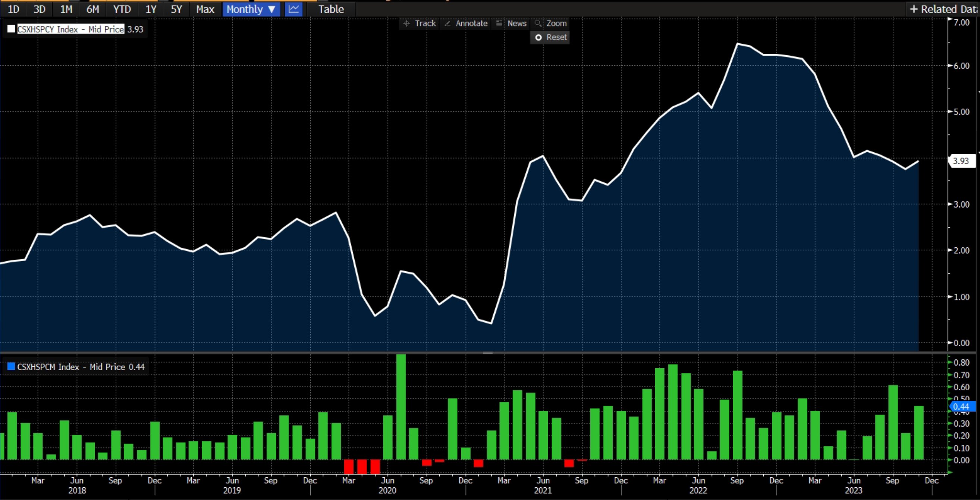Click the Reset radio button
Viewport: 980px width, 500px height.
(538, 37)
